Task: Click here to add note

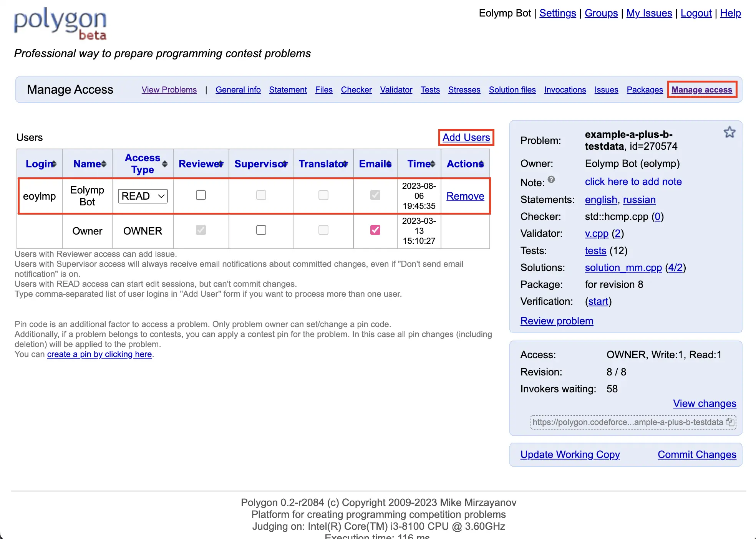Action: [633, 182]
